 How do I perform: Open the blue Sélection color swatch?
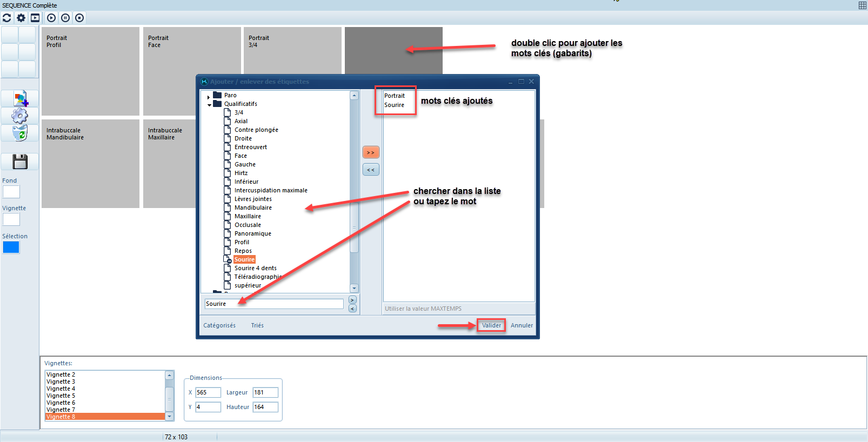[x=11, y=247]
